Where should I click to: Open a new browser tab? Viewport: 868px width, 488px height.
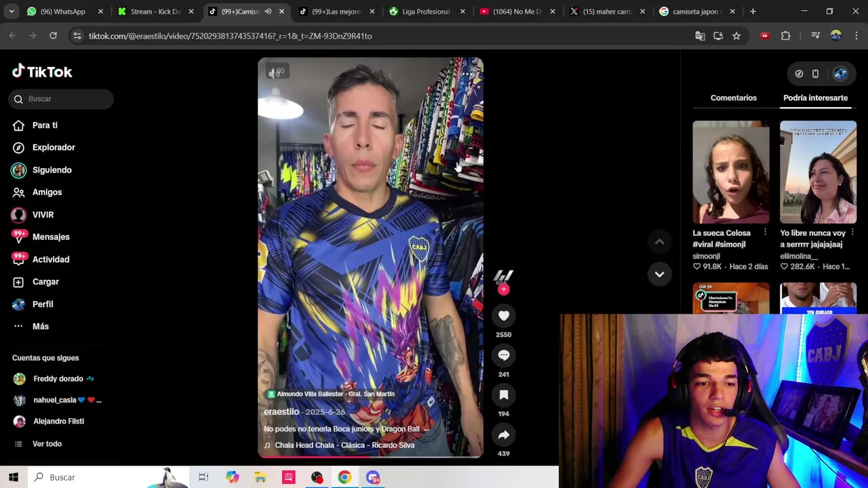click(x=753, y=12)
